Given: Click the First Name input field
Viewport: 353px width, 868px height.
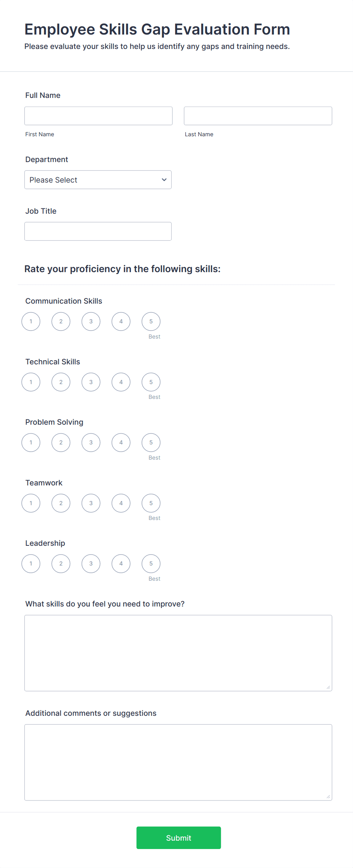Looking at the screenshot, I should 98,116.
